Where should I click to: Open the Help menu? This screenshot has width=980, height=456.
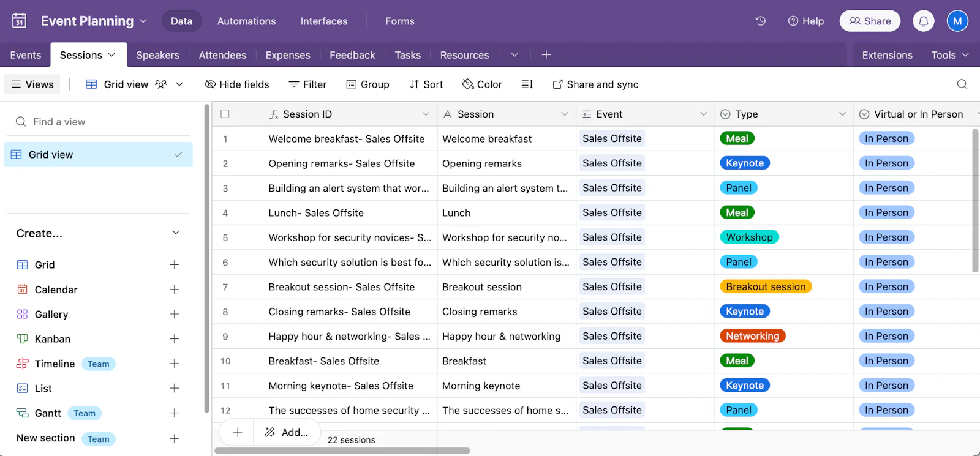coord(805,21)
